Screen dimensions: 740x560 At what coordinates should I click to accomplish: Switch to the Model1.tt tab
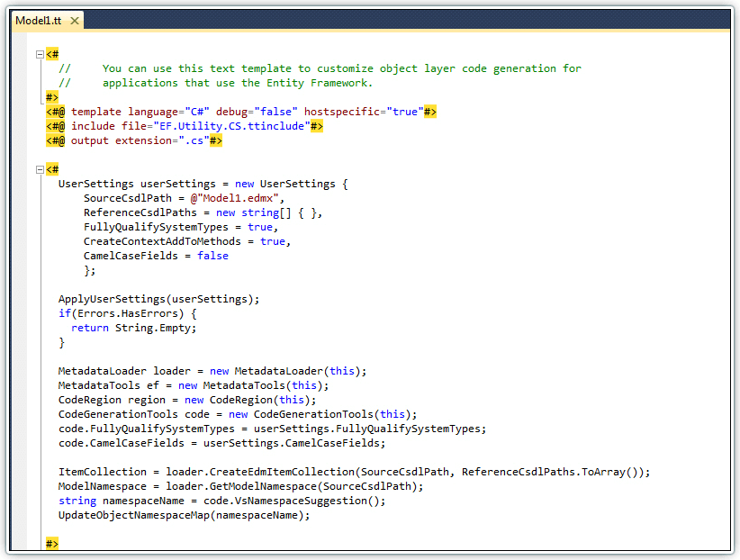(38, 20)
